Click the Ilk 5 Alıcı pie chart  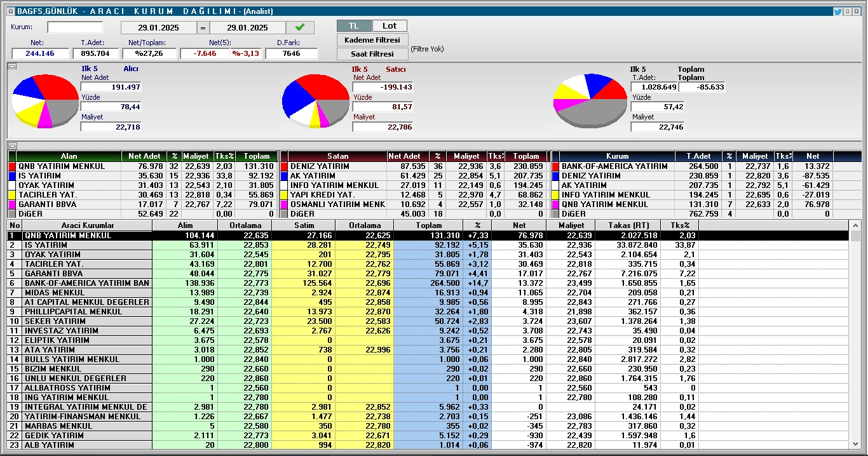click(44, 100)
